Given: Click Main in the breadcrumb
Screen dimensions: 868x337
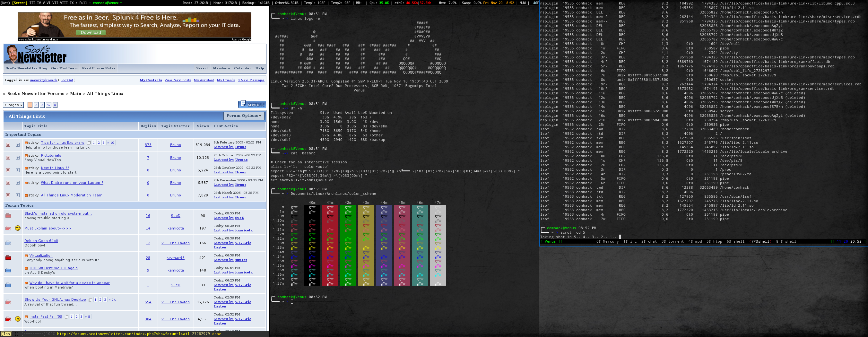Looking at the screenshot, I should [75, 94].
